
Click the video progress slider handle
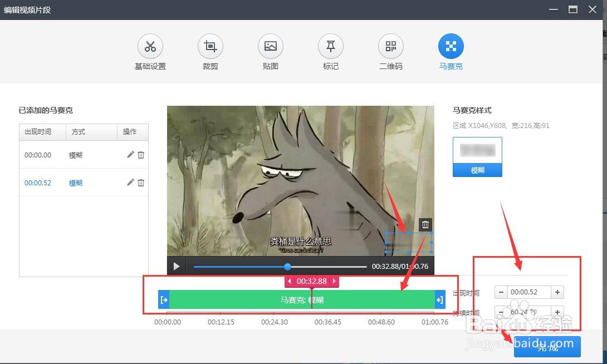pyautogui.click(x=287, y=267)
